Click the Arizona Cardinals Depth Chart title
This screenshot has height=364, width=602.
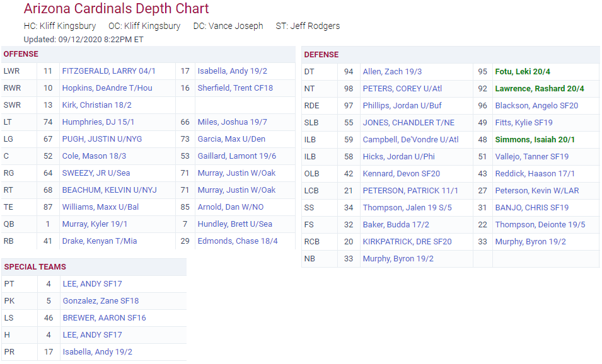coord(116,9)
